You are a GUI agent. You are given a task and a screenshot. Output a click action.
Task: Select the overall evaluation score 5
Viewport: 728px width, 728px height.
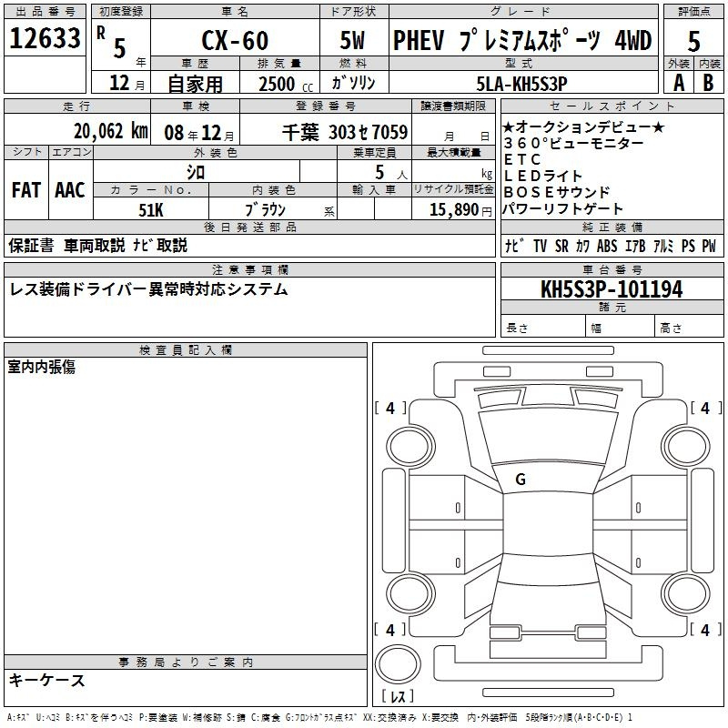[x=693, y=40]
